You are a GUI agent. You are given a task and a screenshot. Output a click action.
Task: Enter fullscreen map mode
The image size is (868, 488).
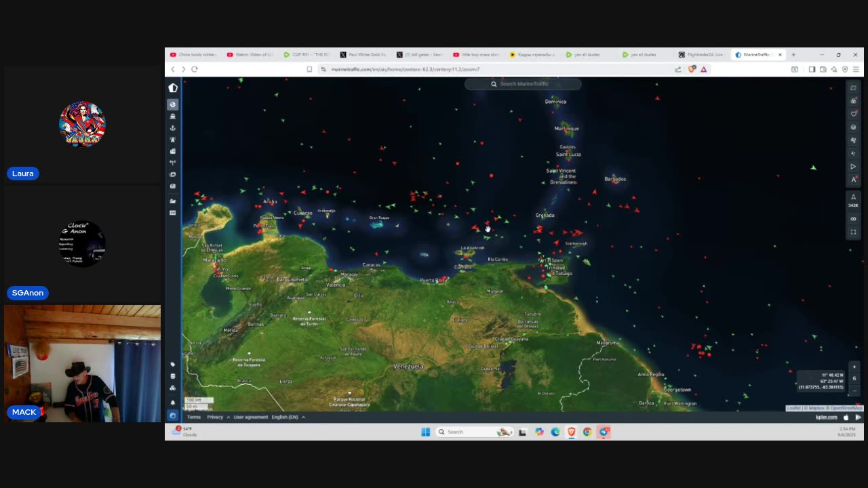point(853,232)
